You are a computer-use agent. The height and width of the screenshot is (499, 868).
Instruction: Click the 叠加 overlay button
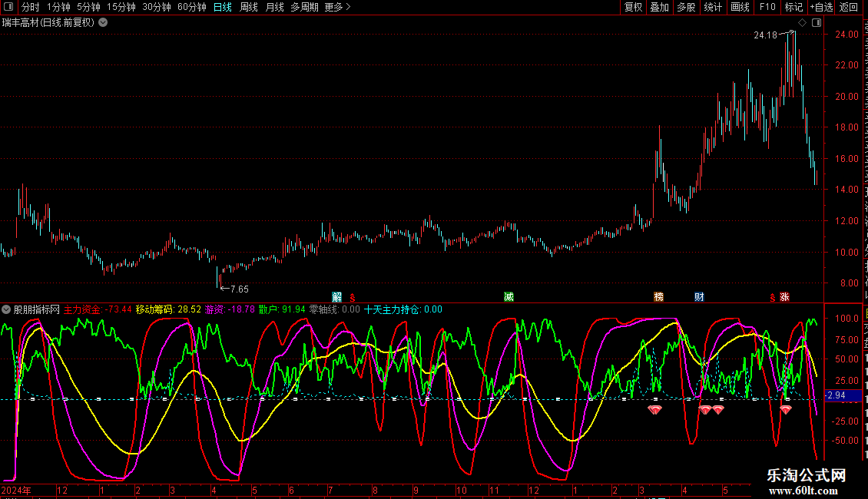[659, 7]
